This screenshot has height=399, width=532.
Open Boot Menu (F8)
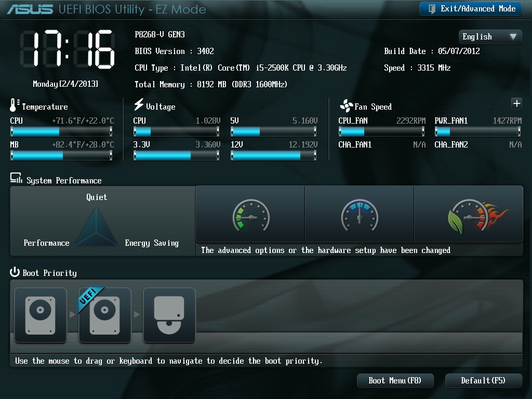point(395,381)
